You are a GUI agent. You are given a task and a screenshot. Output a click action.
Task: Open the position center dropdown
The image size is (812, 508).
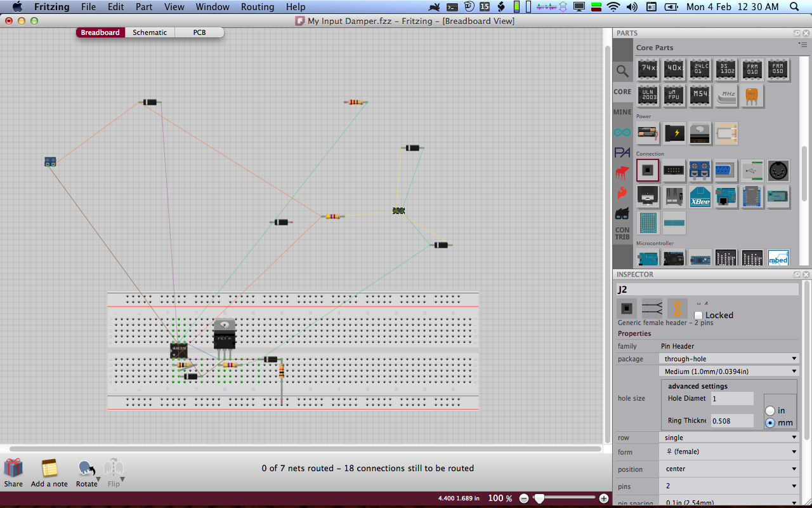coord(729,469)
